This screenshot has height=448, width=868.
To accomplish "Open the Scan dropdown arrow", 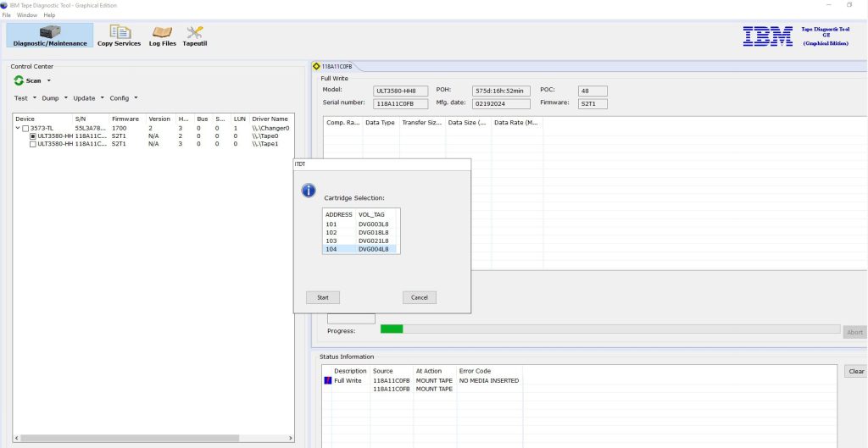I will 48,80.
